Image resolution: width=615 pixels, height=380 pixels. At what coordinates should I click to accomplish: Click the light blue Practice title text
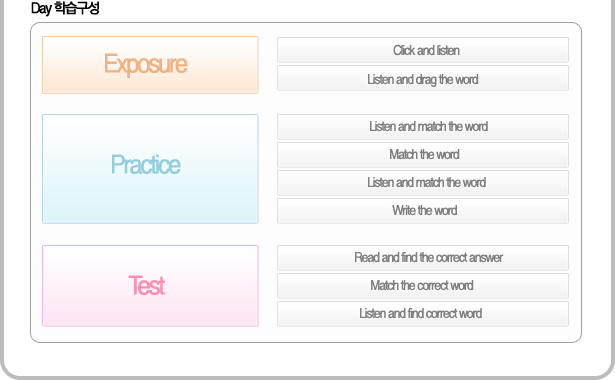click(146, 164)
